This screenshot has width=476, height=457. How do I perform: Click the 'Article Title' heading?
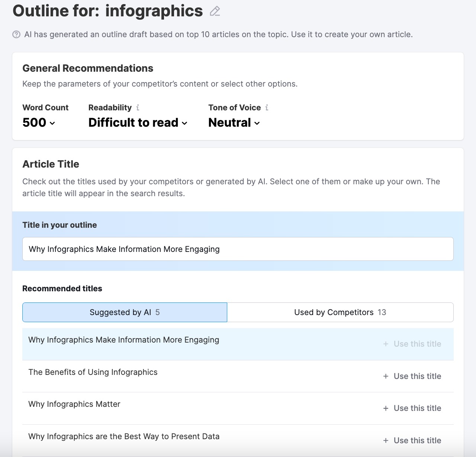(51, 164)
